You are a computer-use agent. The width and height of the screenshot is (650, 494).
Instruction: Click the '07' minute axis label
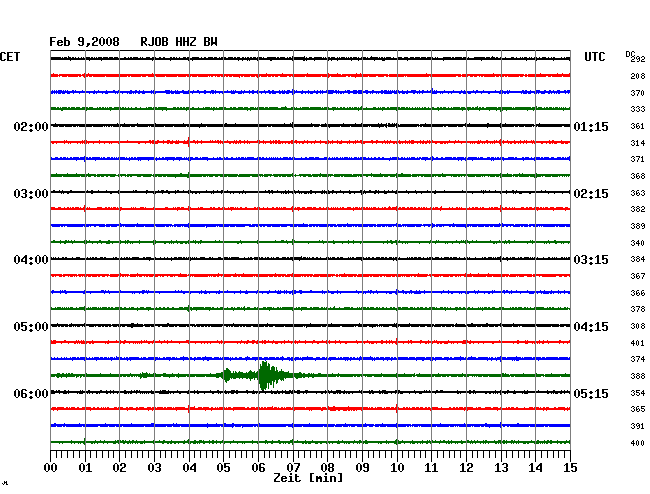(x=293, y=467)
